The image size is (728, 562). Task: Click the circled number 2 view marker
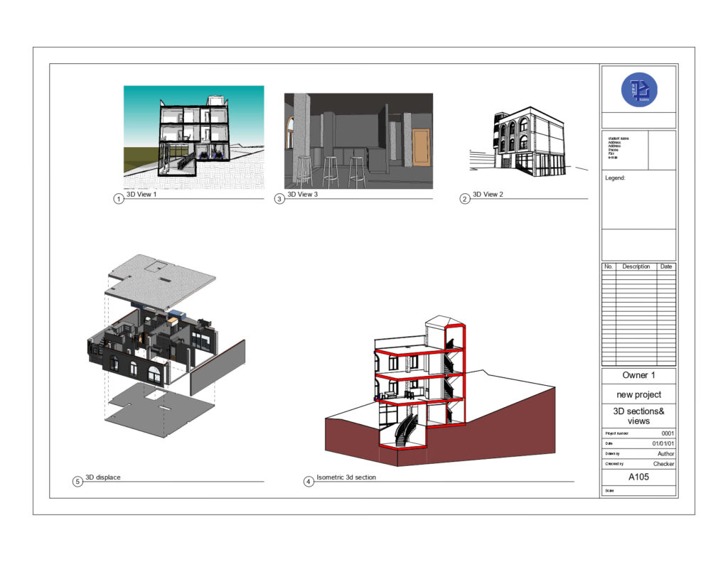coord(465,199)
